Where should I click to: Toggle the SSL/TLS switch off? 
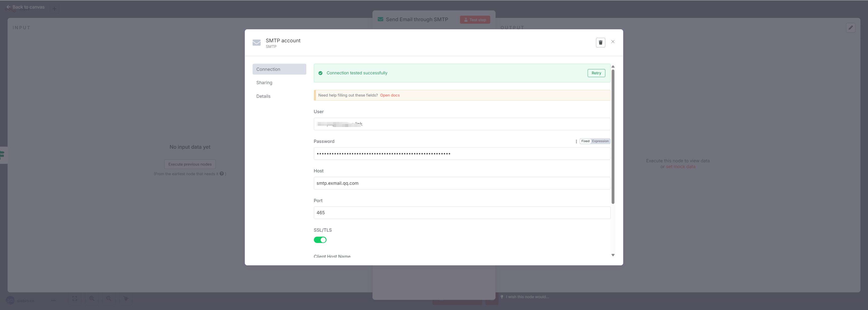tap(320, 240)
